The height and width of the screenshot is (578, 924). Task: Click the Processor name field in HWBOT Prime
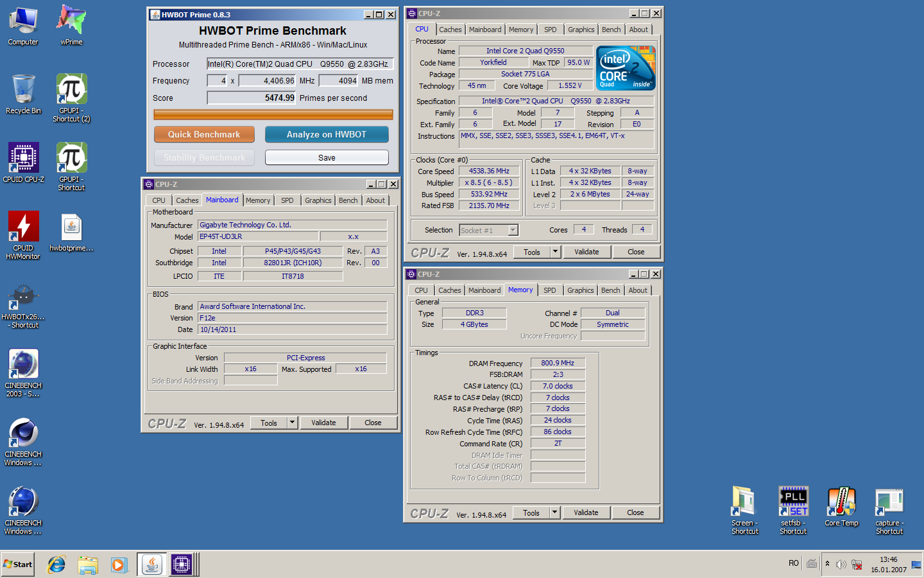(x=300, y=64)
